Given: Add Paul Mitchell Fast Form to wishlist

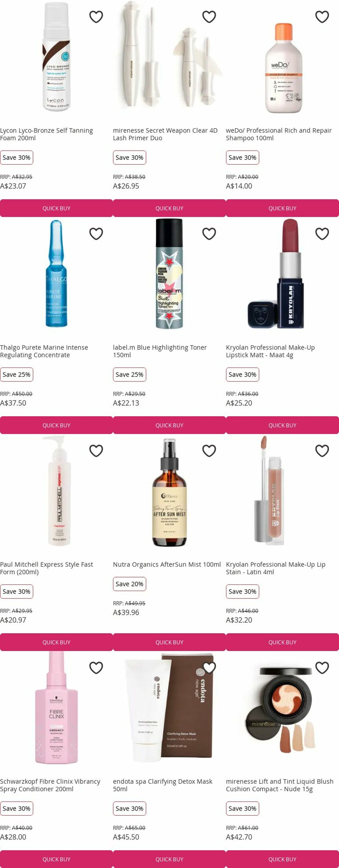Looking at the screenshot, I should point(96,451).
